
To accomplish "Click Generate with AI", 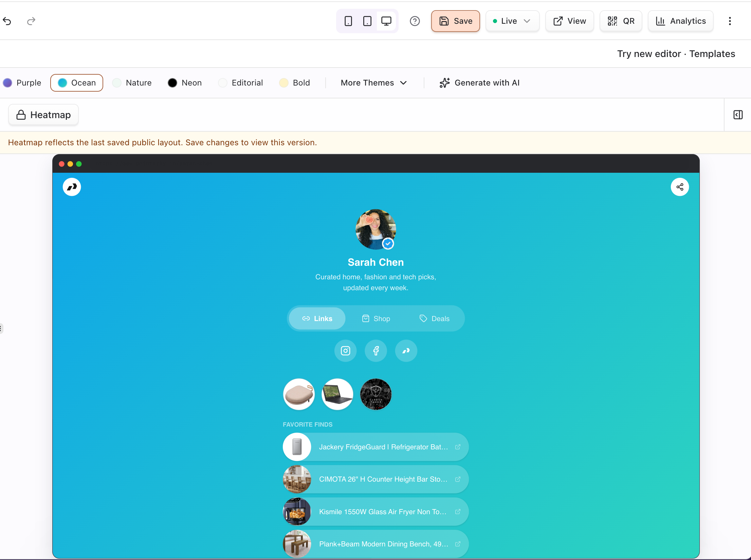I will pyautogui.click(x=479, y=83).
